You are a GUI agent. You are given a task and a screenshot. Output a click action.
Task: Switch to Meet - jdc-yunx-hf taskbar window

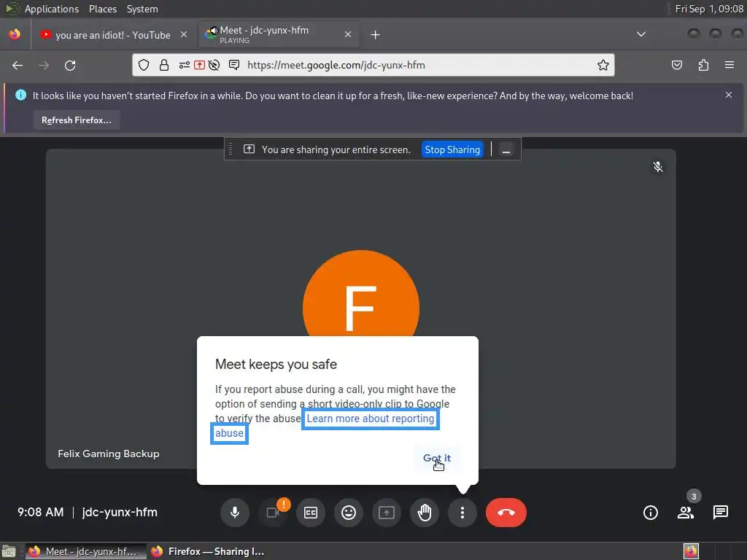point(86,551)
